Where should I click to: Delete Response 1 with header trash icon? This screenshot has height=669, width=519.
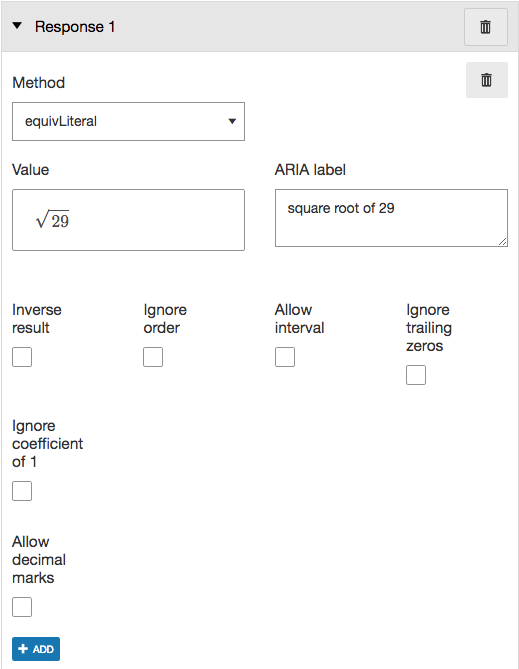coord(486,27)
